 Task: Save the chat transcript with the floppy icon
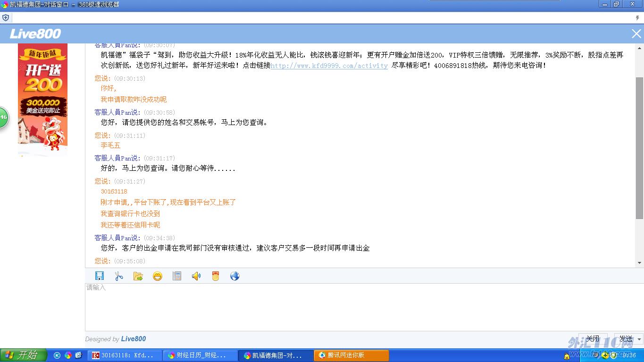click(100, 276)
